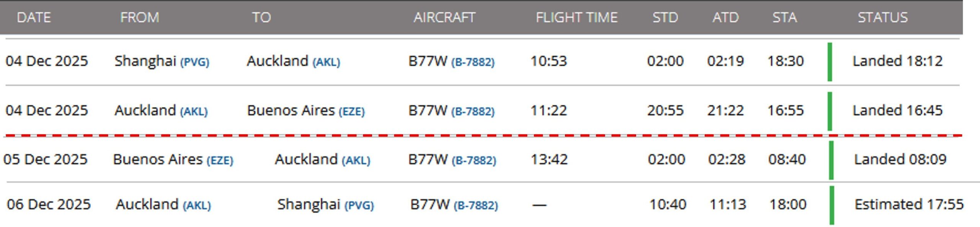The image size is (980, 227).
Task: Select the Estimated 17:55 status
Action: coord(909,204)
